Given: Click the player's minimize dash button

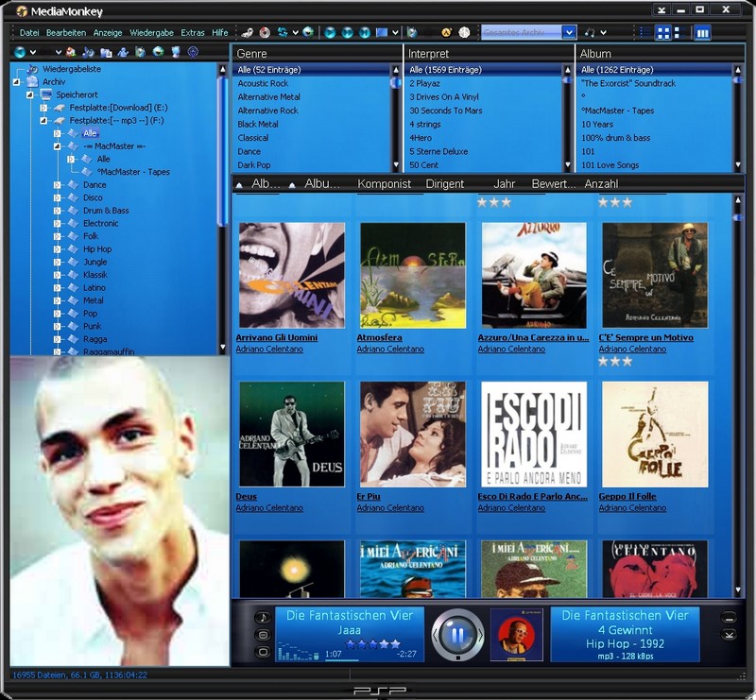Looking at the screenshot, I should click(x=729, y=618).
